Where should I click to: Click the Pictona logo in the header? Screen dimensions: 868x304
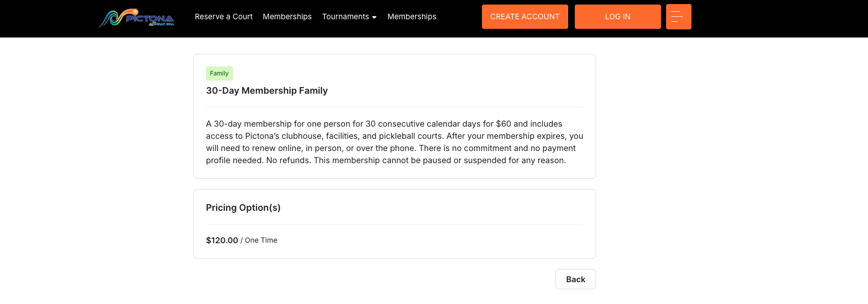click(136, 18)
